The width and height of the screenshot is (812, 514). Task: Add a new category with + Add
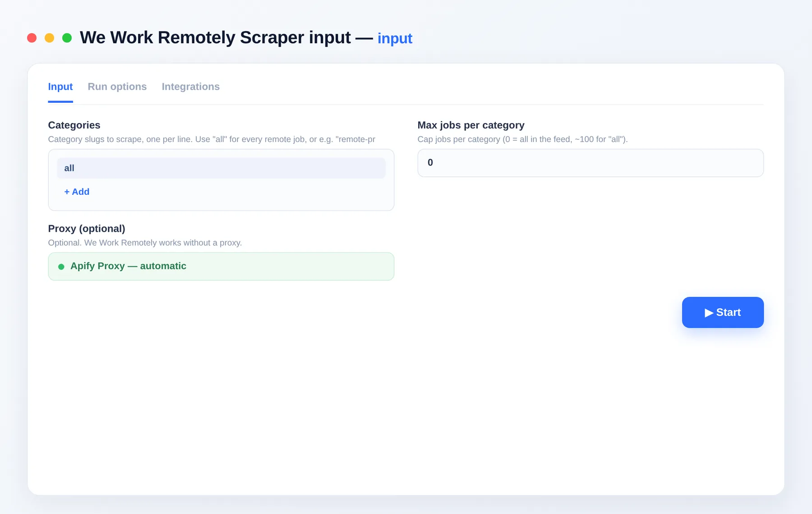point(77,192)
